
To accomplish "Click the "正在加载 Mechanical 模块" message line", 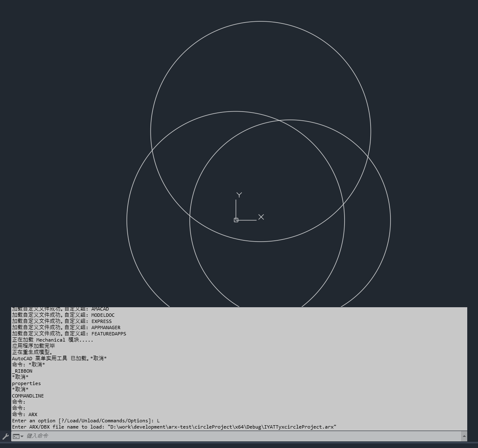I will click(x=53, y=340).
